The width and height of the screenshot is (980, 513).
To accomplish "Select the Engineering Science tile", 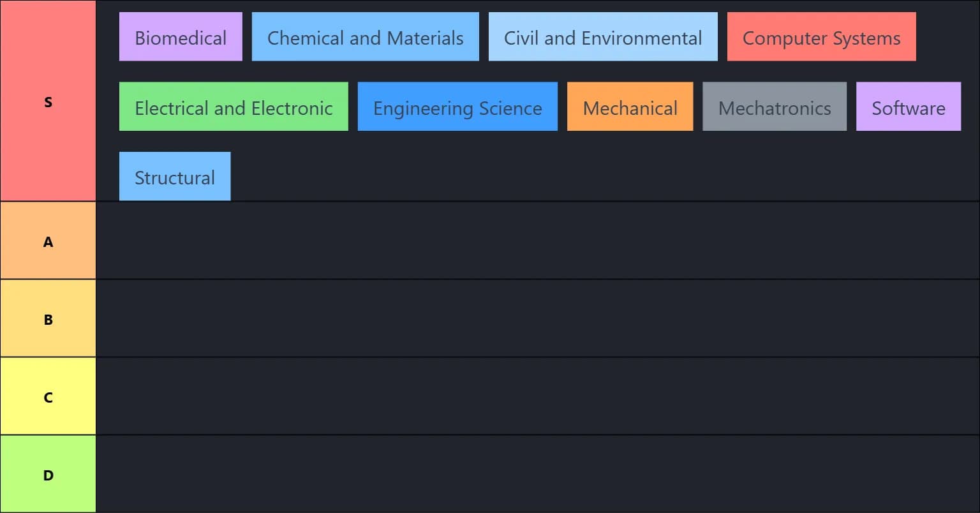I will [457, 107].
